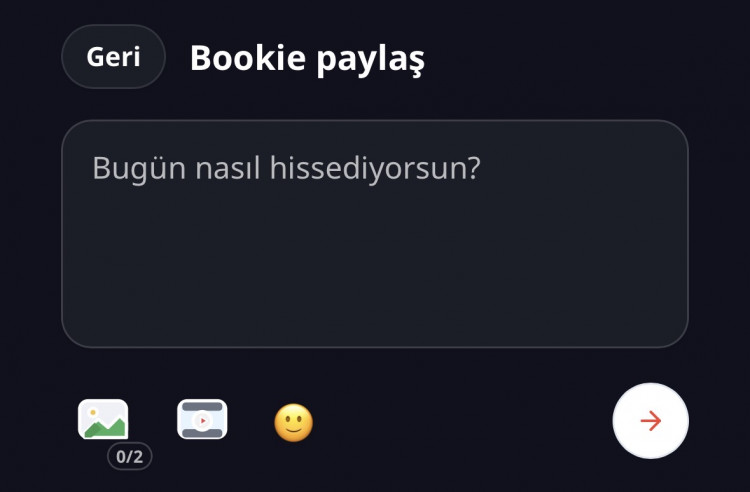Open the image upload option
750x492 pixels.
pos(103,419)
